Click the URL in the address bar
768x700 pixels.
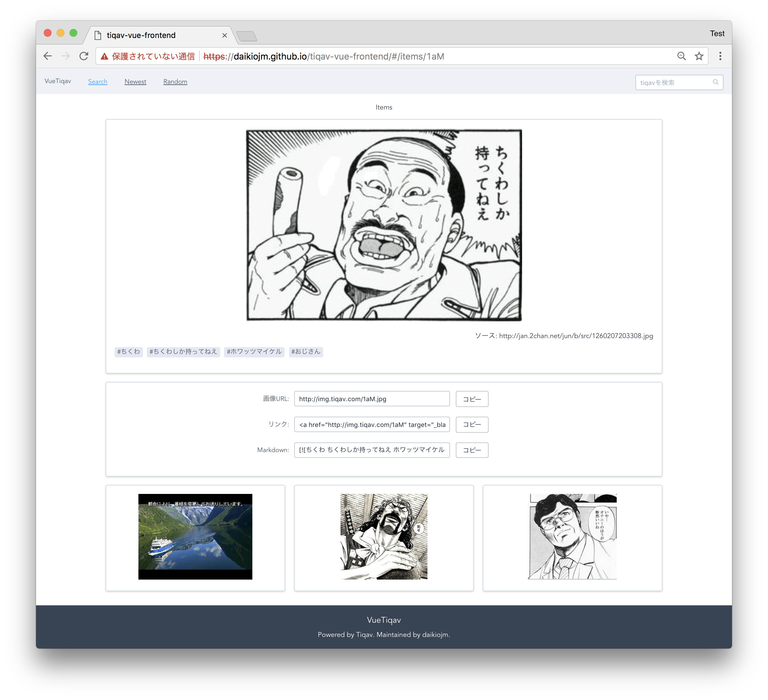point(324,56)
